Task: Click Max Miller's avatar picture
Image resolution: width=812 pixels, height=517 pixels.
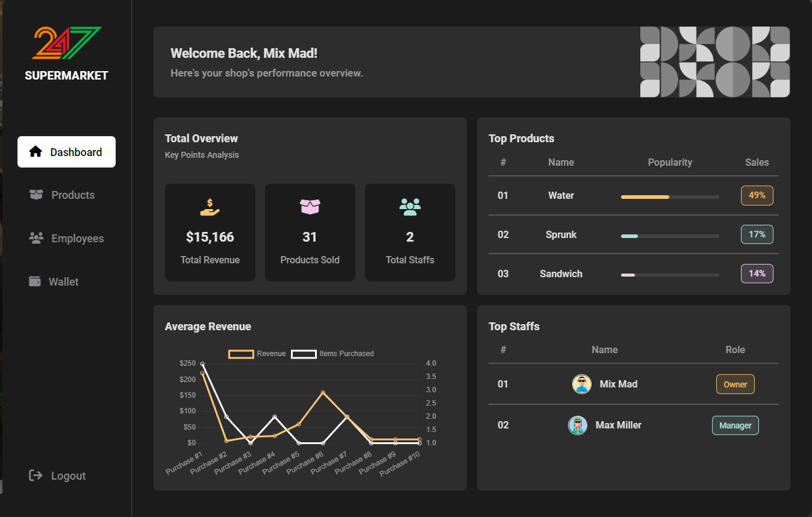Action: (578, 425)
